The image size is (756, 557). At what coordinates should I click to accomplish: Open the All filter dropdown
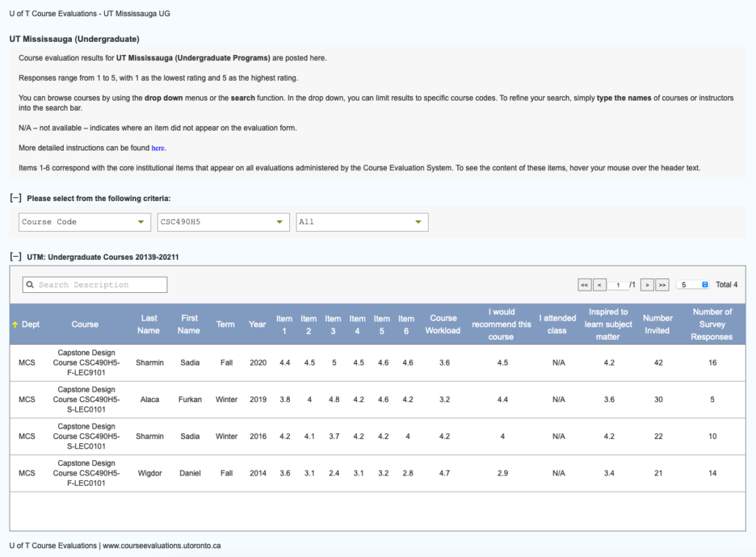point(362,222)
